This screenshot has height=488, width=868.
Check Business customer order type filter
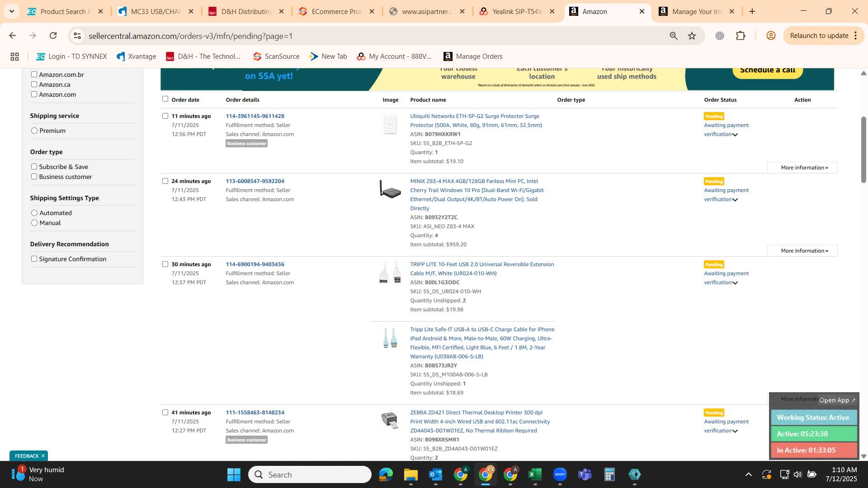34,177
